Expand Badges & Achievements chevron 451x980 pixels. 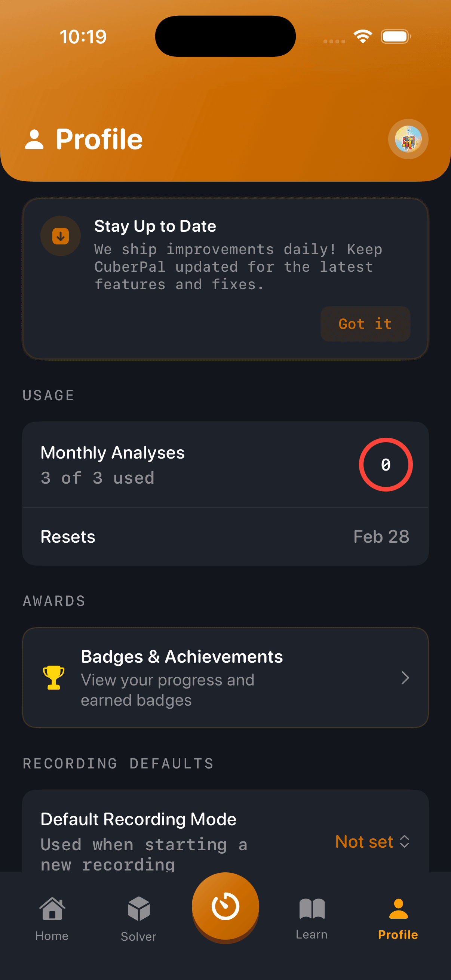pyautogui.click(x=405, y=678)
